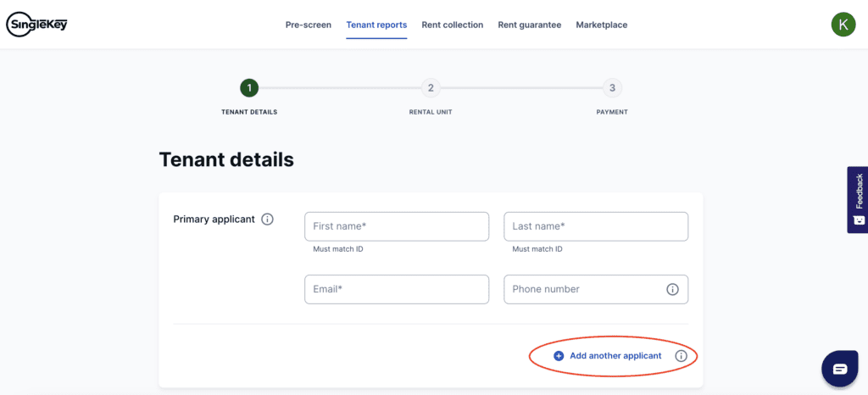Click the Add another applicant link

(x=615, y=356)
